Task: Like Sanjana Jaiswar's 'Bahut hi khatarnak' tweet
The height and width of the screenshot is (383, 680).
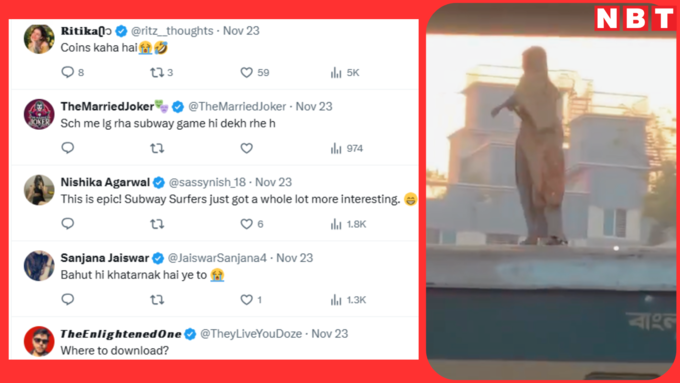Action: [x=246, y=300]
